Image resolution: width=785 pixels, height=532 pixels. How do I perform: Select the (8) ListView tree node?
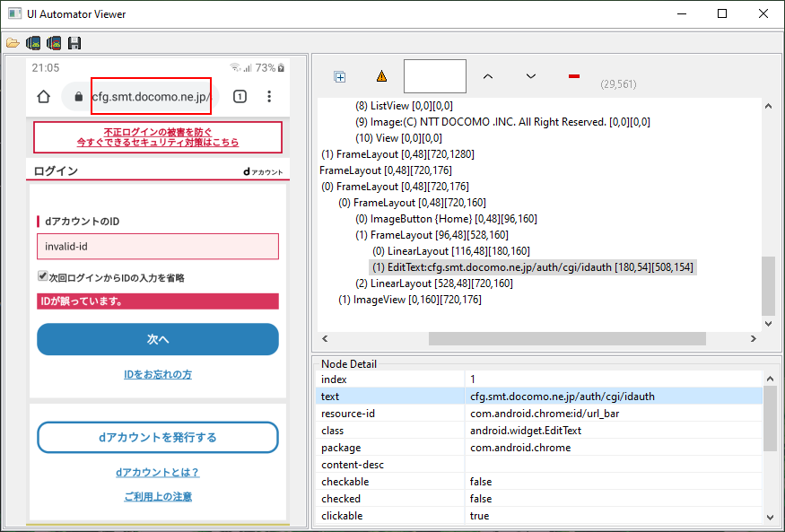tap(404, 106)
